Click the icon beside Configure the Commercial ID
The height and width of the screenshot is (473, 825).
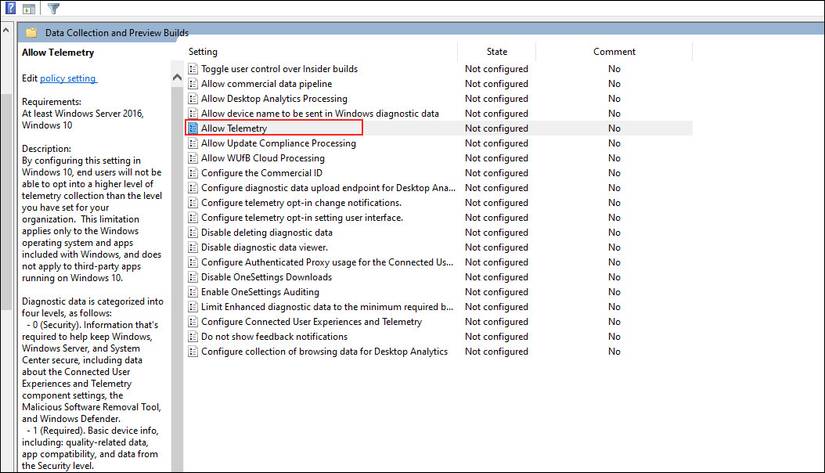pos(193,173)
